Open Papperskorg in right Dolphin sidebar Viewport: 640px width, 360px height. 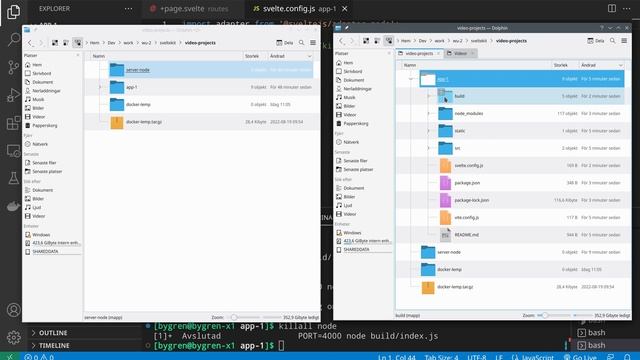click(356, 123)
